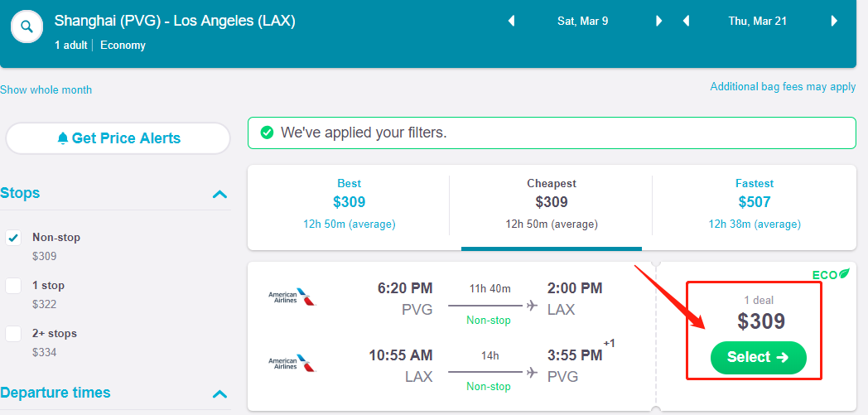
Task: Go to next departure date after Mar 9
Action: tap(659, 21)
